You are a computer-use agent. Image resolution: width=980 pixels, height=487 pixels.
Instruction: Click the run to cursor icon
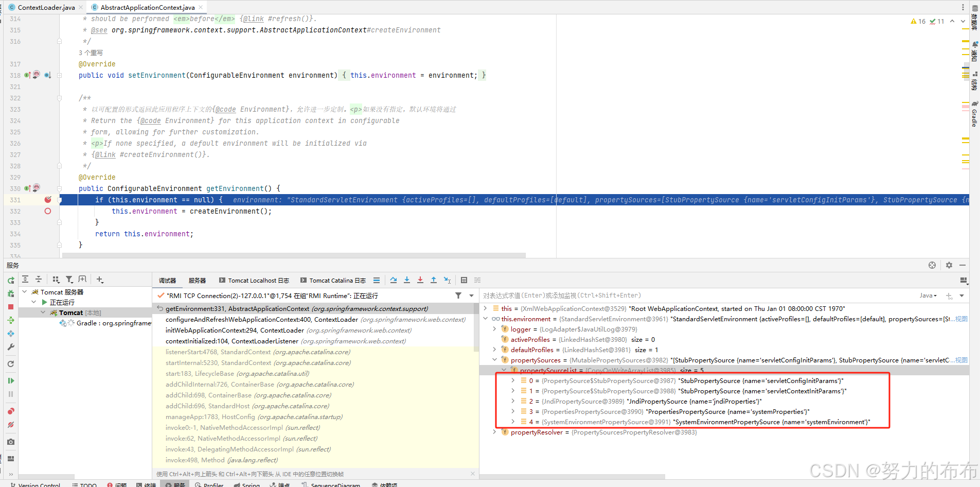click(x=447, y=280)
